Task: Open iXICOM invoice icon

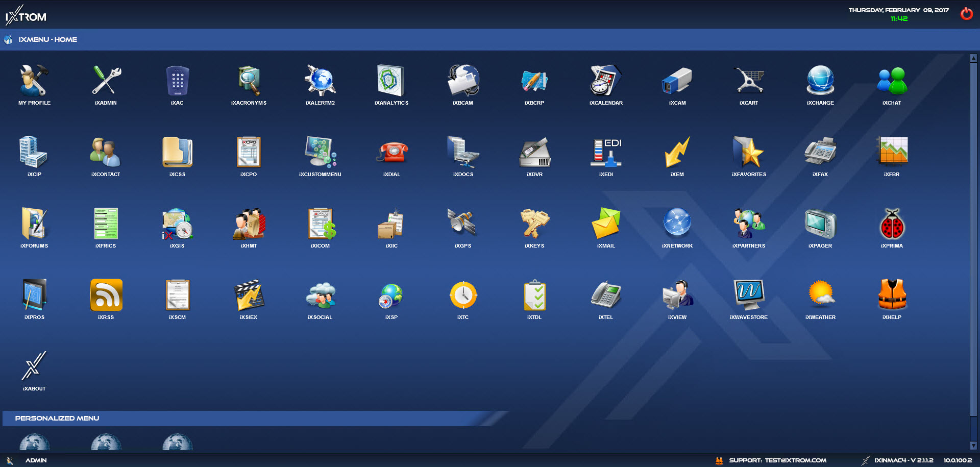Action: (x=320, y=224)
